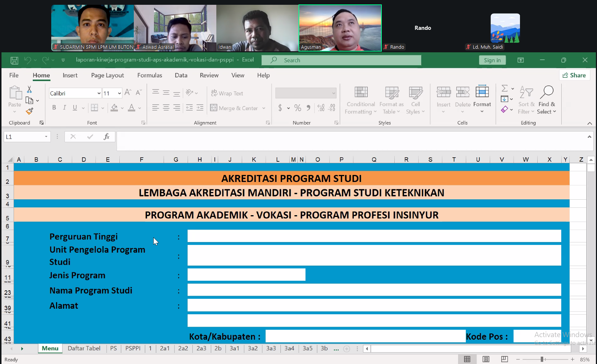Image resolution: width=597 pixels, height=364 pixels.
Task: Expand the Merge & Center options
Action: tap(264, 108)
